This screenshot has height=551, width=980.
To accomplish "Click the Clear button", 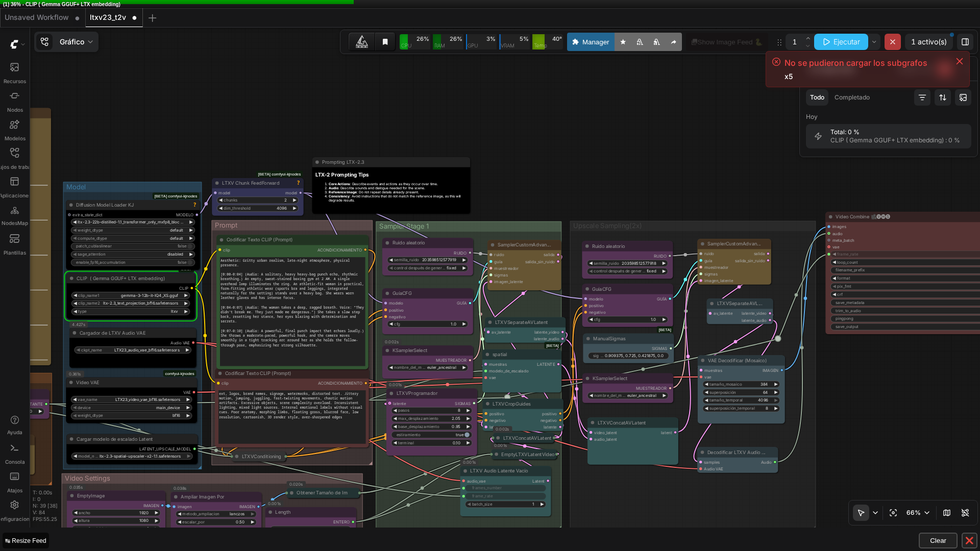I will coord(938,540).
